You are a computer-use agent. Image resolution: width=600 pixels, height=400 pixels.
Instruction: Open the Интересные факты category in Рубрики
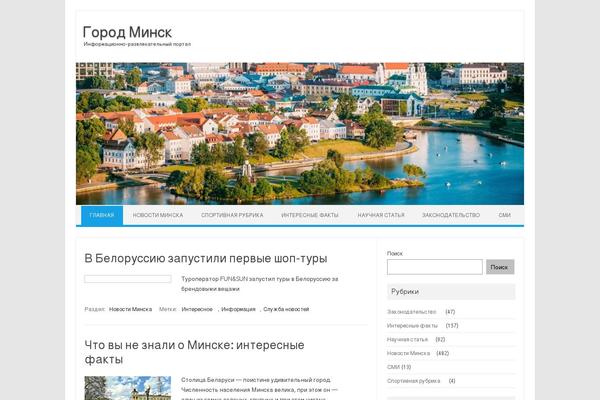click(x=412, y=325)
